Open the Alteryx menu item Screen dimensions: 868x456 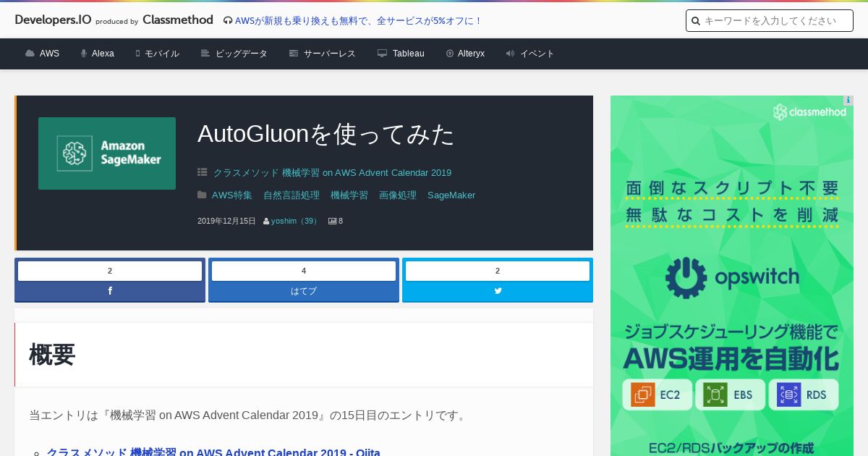[471, 54]
